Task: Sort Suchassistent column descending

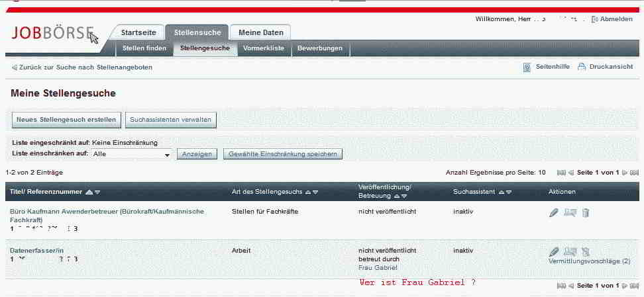Action: click(x=508, y=192)
